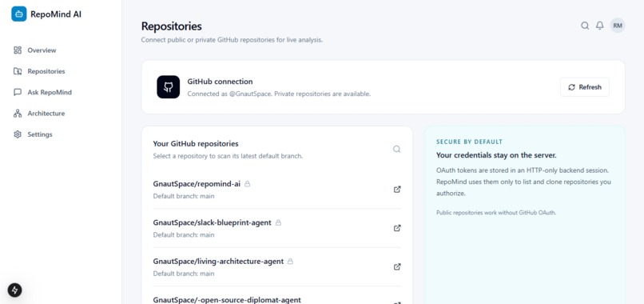644x304 pixels.
Task: Click the RepoMind AI brand name
Action: (x=56, y=14)
